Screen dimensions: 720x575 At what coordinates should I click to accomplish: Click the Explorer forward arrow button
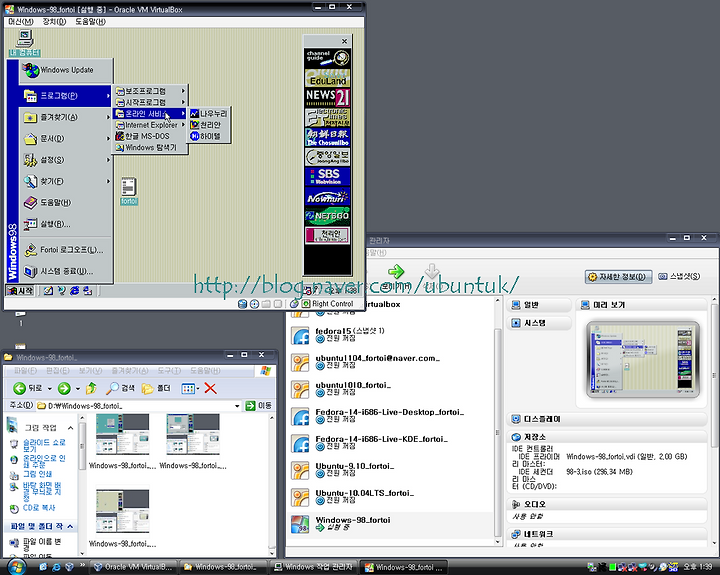(x=64, y=389)
